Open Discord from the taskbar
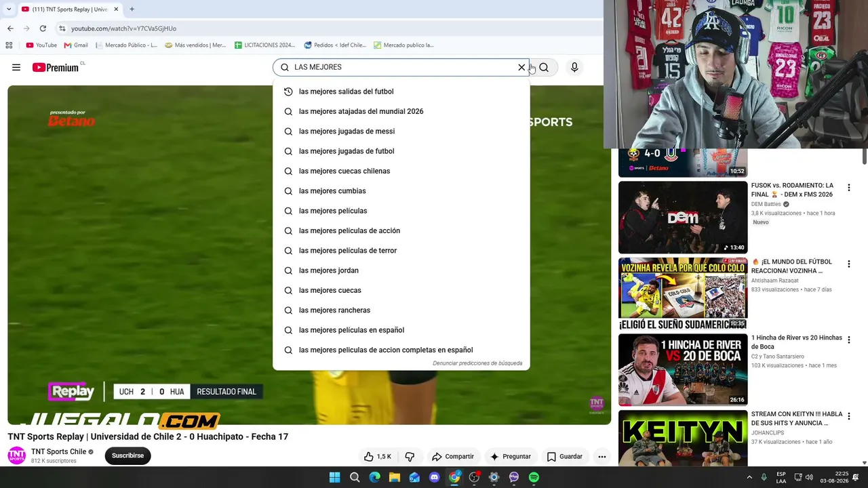868x488 pixels. point(435,477)
